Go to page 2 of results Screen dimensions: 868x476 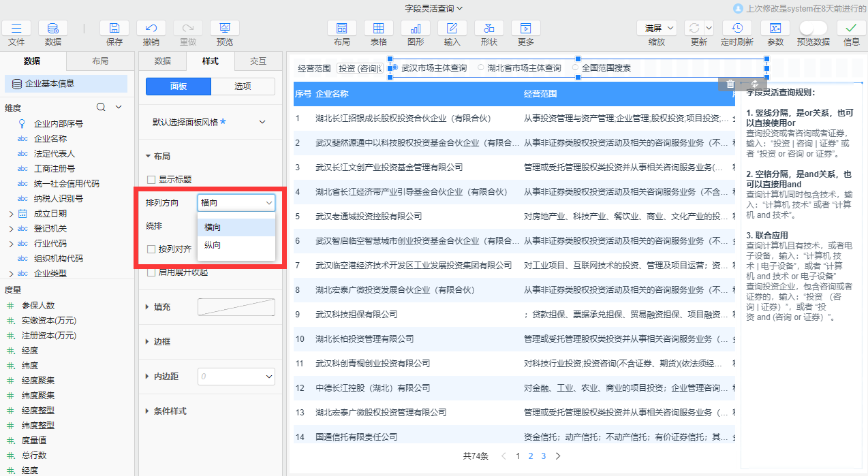[531, 456]
